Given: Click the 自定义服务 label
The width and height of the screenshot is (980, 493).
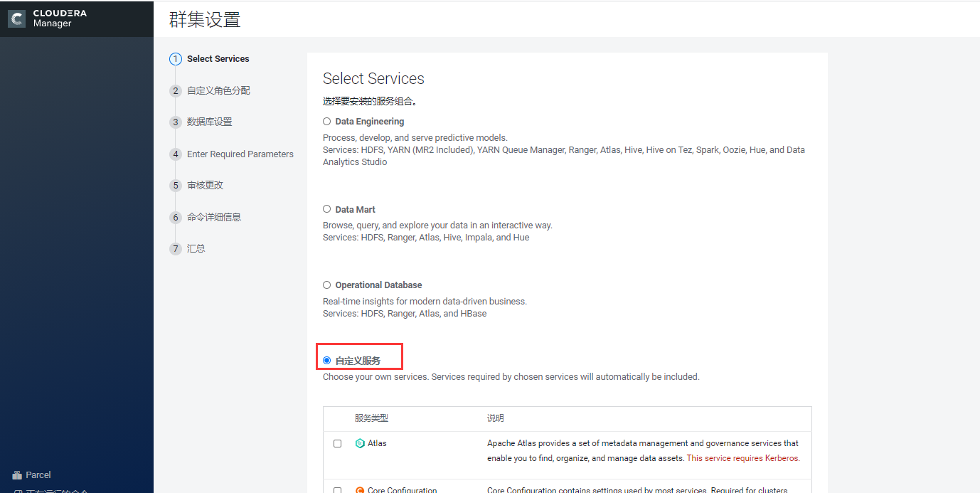Looking at the screenshot, I should click(x=358, y=361).
